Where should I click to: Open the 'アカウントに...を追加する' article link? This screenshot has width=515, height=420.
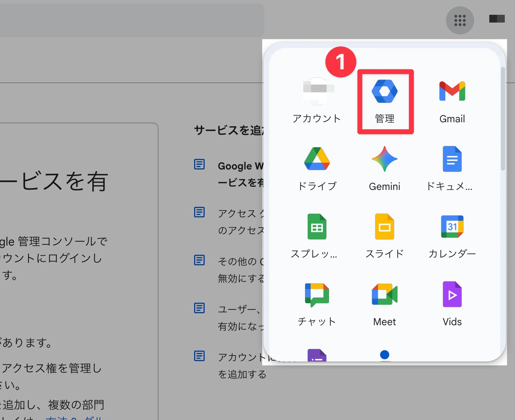click(242, 366)
